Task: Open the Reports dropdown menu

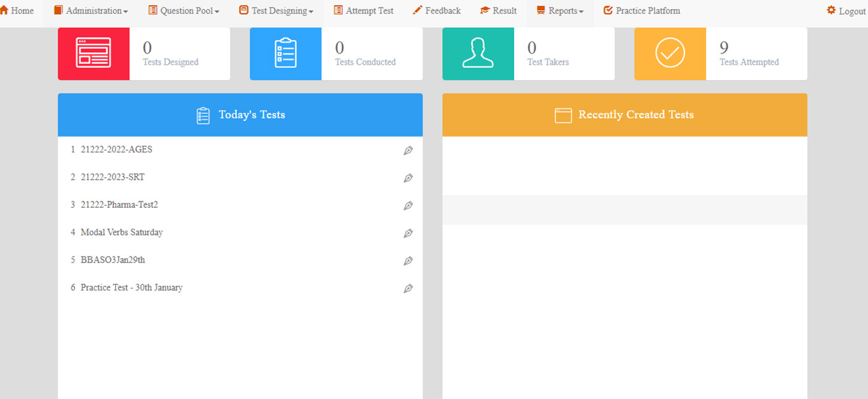Action: [x=560, y=11]
